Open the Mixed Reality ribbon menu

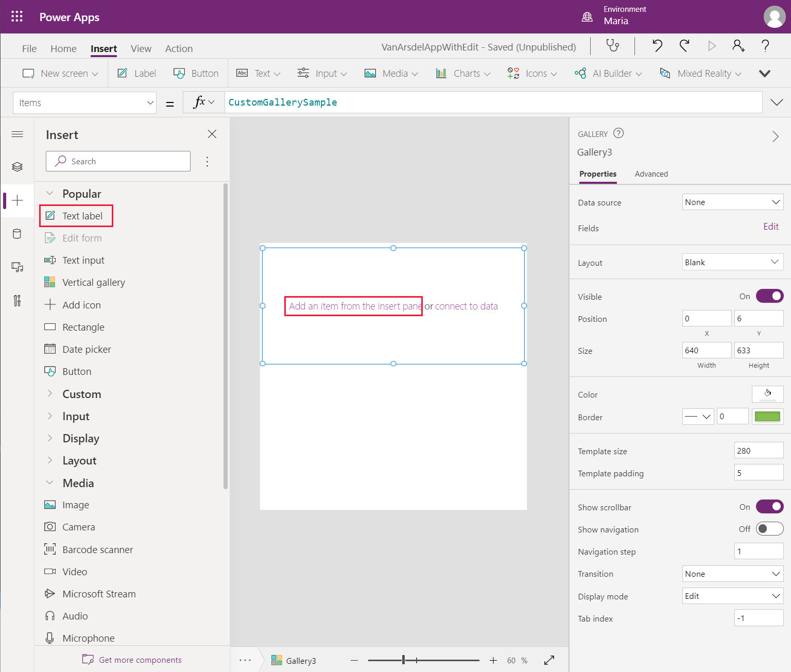click(x=701, y=73)
